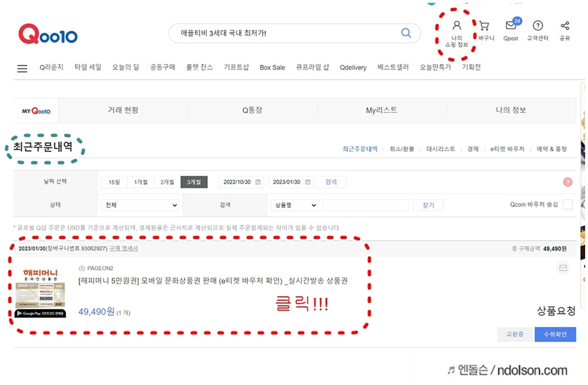This screenshot has width=588, height=385.
Task: Click the 해피머니 product thumbnail
Action: [x=40, y=293]
